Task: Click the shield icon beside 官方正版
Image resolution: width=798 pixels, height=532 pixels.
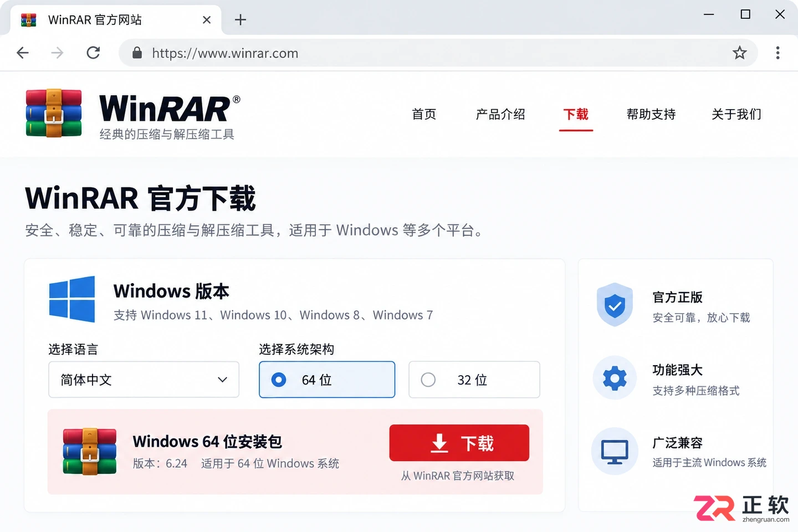Action: pyautogui.click(x=615, y=304)
